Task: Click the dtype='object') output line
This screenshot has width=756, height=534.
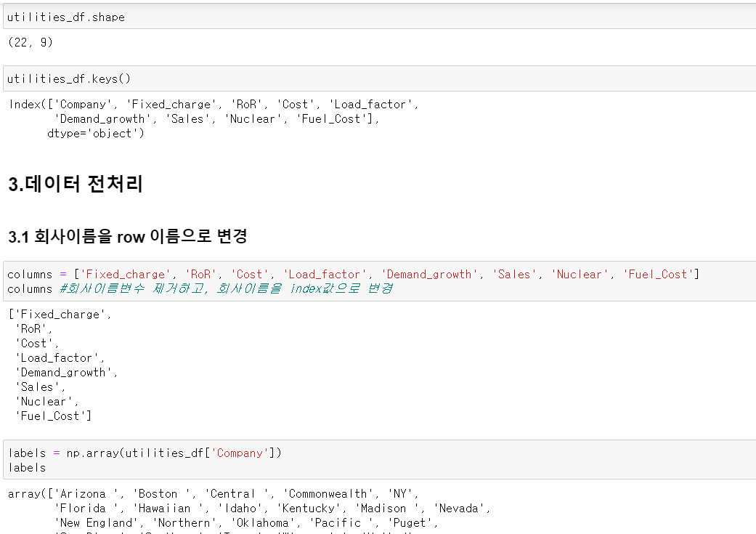Action: 95,133
